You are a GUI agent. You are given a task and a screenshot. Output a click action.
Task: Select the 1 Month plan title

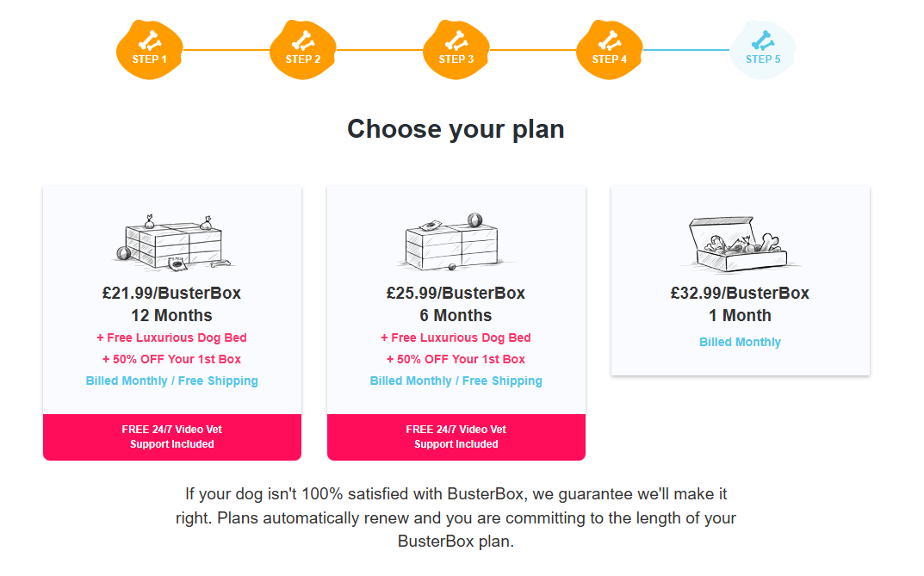(x=740, y=315)
